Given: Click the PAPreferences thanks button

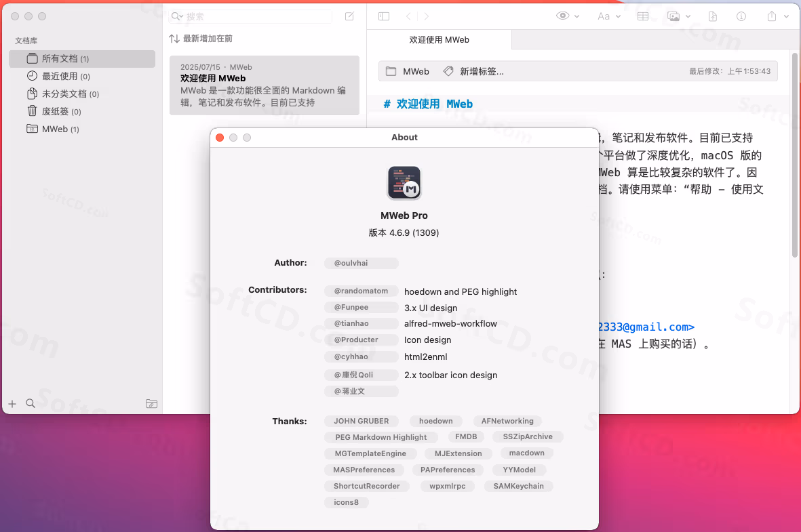Looking at the screenshot, I should (x=448, y=470).
